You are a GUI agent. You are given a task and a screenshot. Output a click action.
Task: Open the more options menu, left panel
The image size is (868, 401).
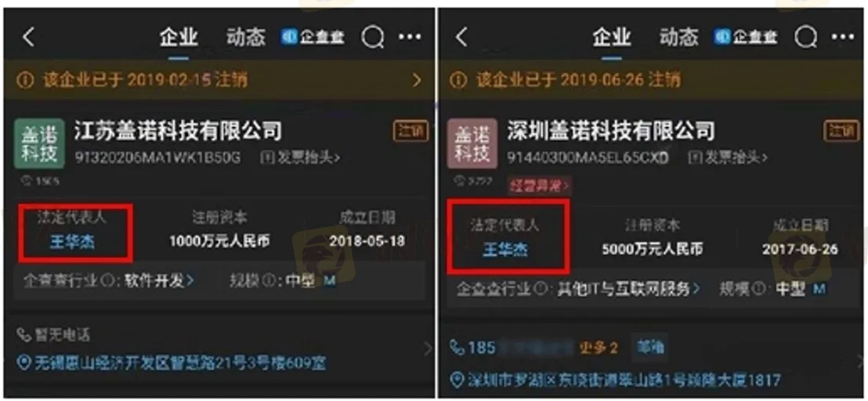(x=410, y=37)
